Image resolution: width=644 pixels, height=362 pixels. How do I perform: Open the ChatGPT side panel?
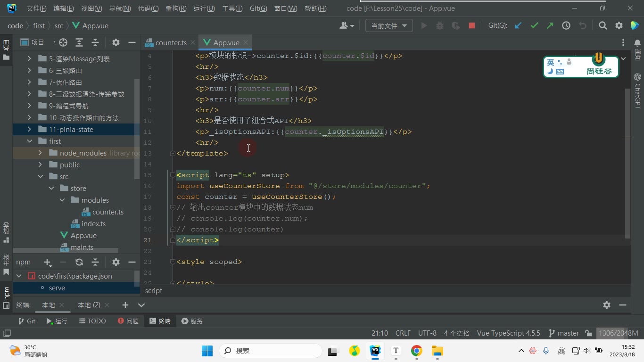[637, 90]
